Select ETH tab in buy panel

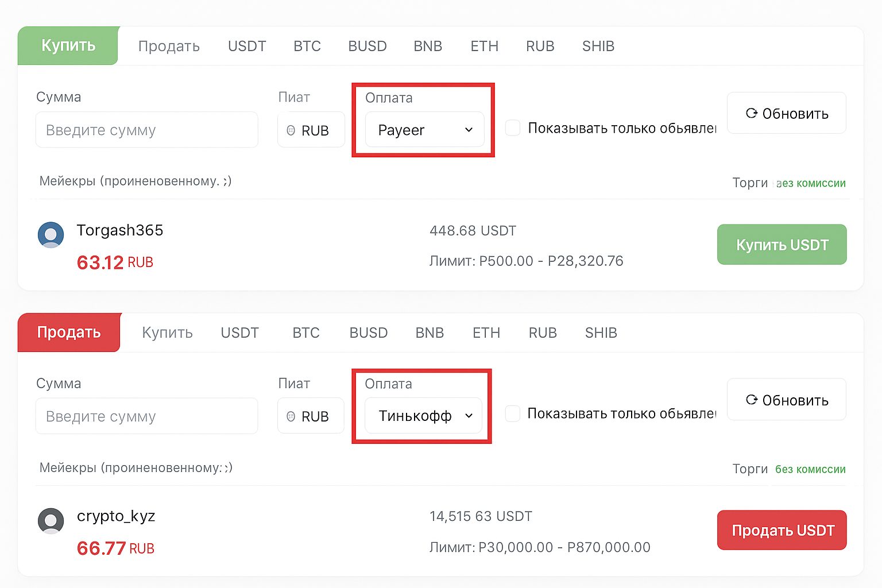[484, 46]
